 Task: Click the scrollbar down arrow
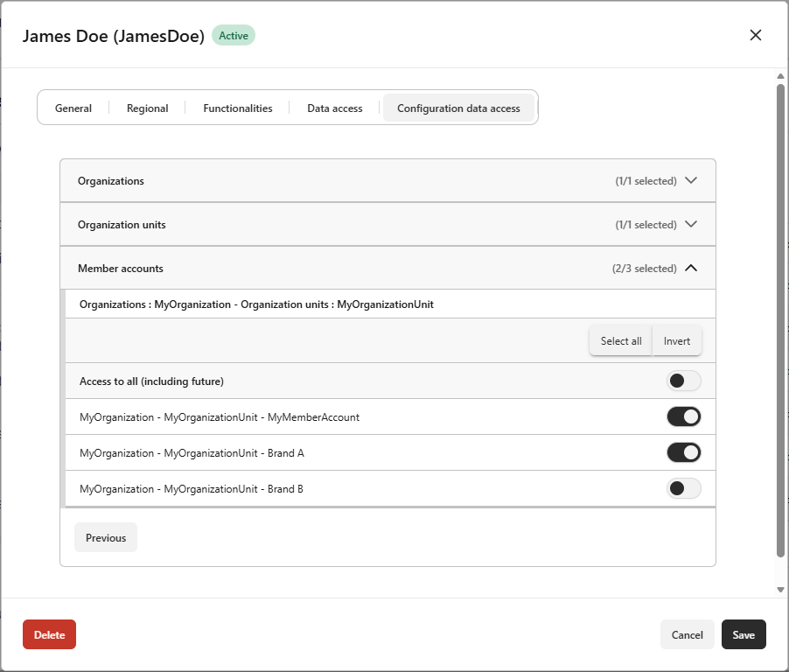tap(781, 590)
